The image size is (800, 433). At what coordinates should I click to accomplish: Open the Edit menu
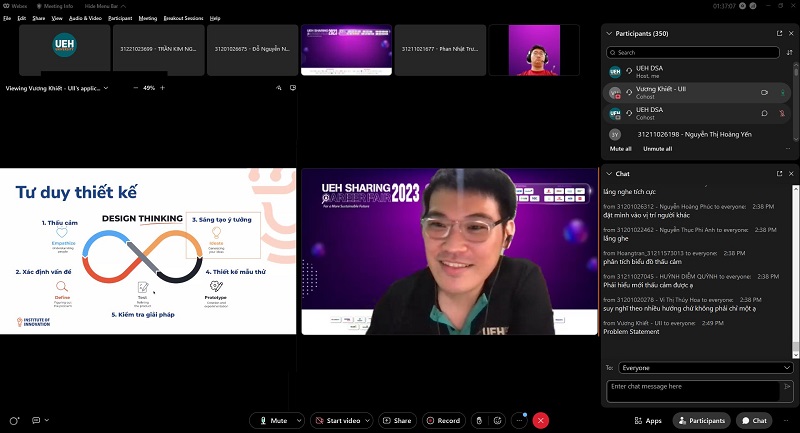(x=21, y=18)
